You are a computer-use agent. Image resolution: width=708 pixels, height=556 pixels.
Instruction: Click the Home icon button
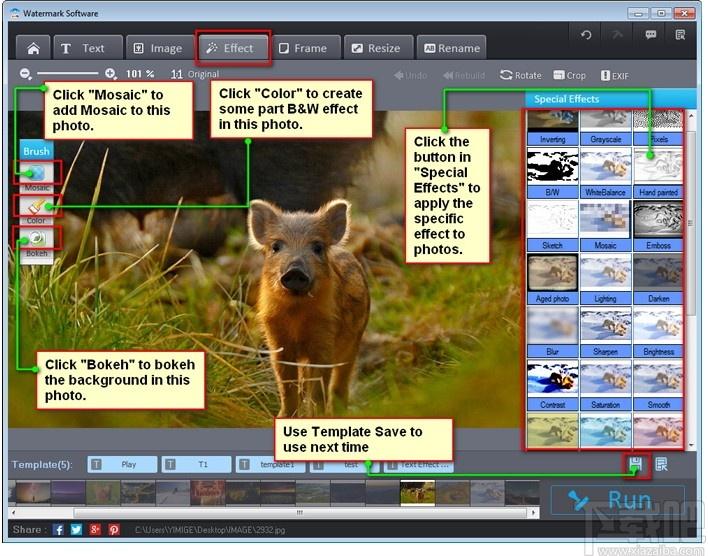coord(32,48)
